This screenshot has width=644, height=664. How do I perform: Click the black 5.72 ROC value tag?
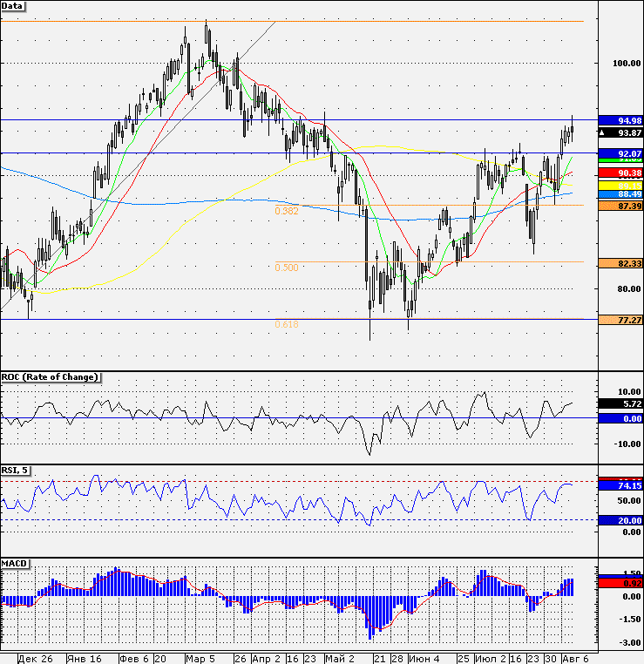click(621, 404)
